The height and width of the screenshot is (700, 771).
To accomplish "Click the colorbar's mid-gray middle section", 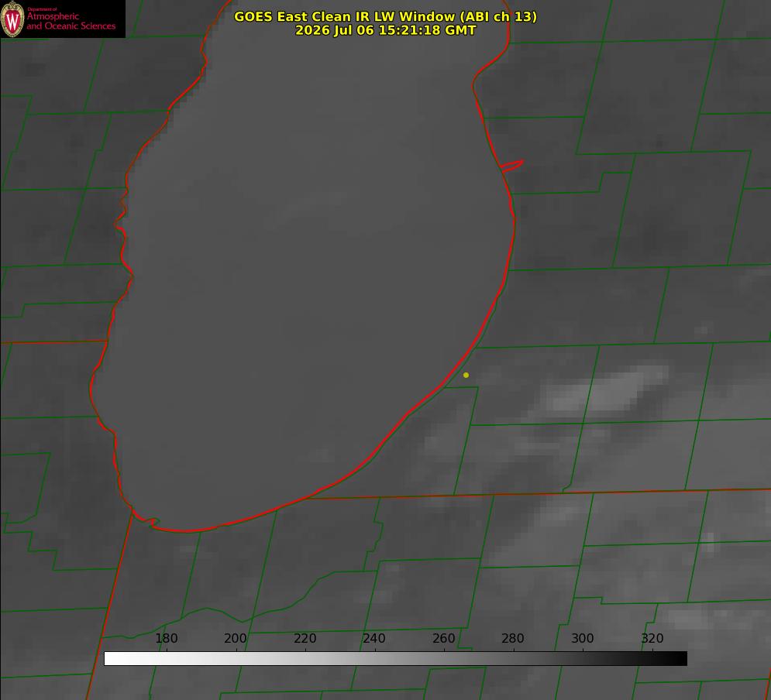I will click(x=395, y=658).
